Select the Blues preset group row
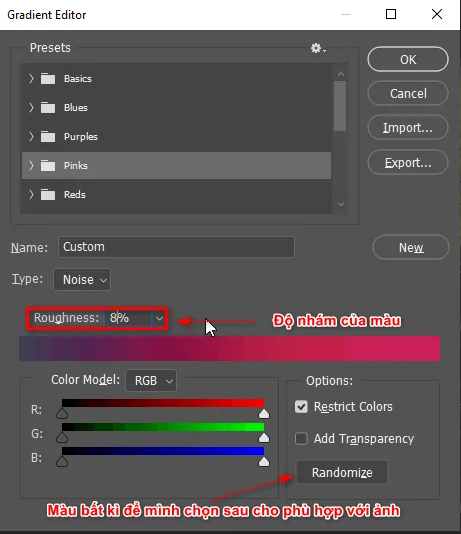The width and height of the screenshot is (461, 534). click(176, 108)
